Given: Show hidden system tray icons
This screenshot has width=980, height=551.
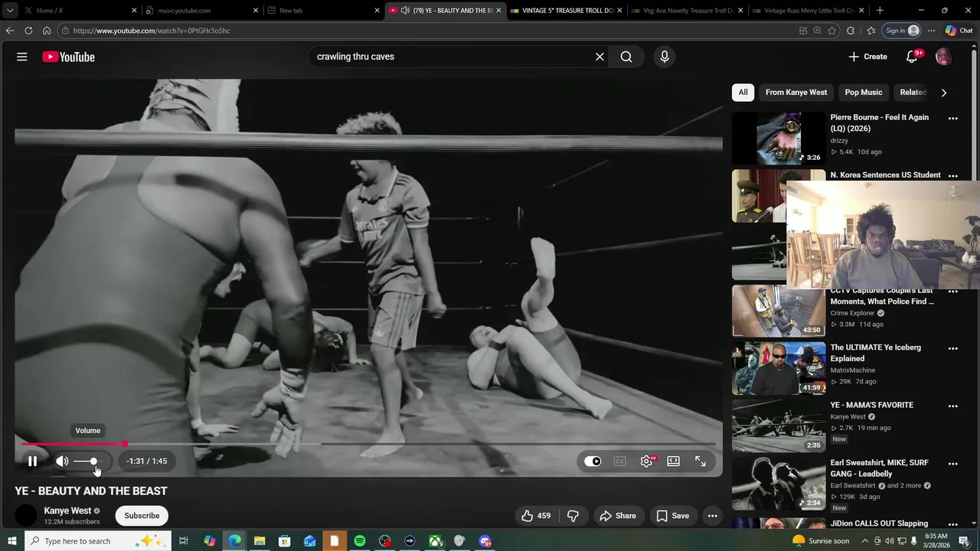Looking at the screenshot, I should point(865,541).
